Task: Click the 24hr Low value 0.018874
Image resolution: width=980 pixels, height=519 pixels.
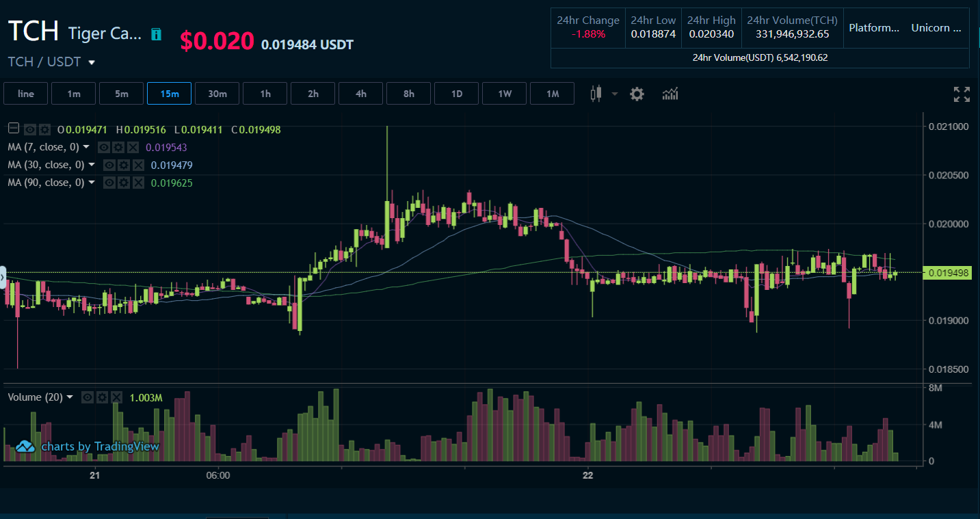Action: pyautogui.click(x=653, y=34)
